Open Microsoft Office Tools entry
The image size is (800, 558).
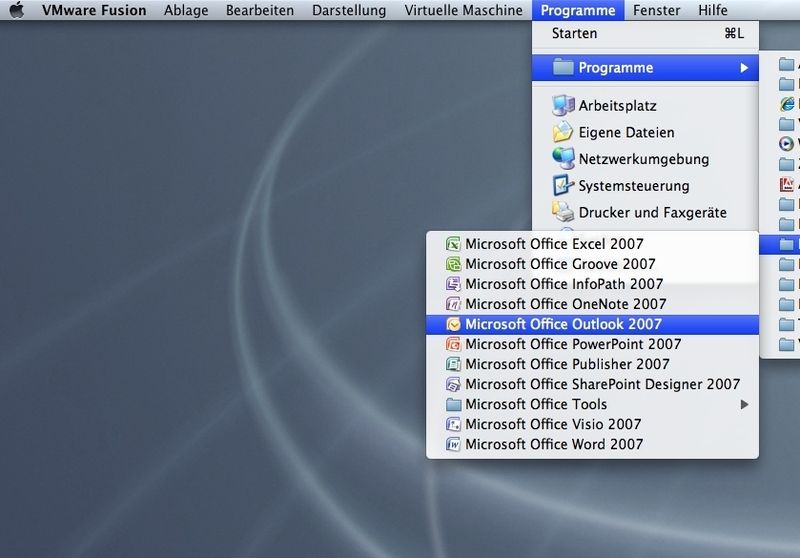click(592, 404)
